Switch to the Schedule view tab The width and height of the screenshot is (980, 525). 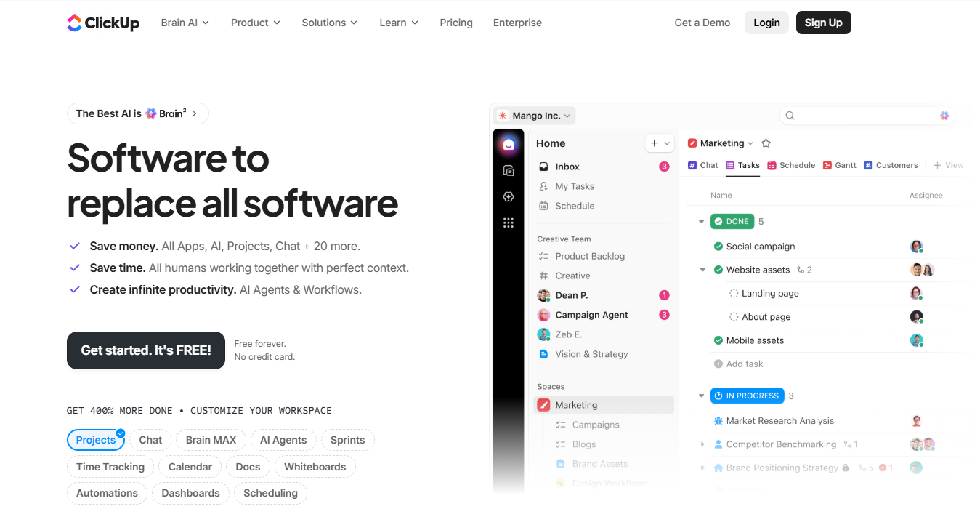[791, 165]
